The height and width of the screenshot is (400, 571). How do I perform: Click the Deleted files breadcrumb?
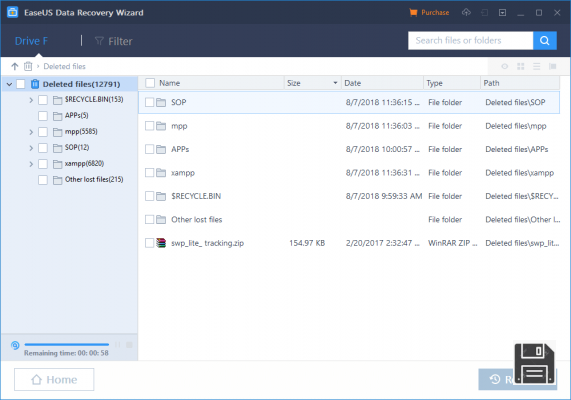[x=64, y=66]
